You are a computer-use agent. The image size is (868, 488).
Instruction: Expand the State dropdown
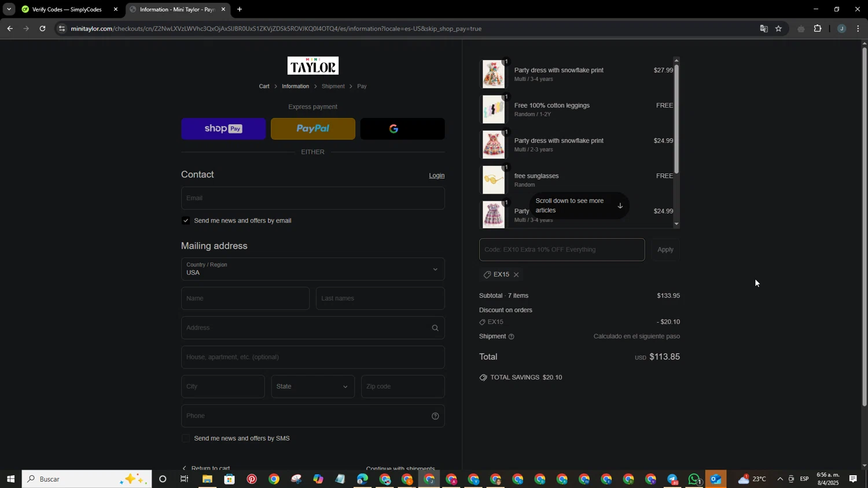(x=313, y=387)
